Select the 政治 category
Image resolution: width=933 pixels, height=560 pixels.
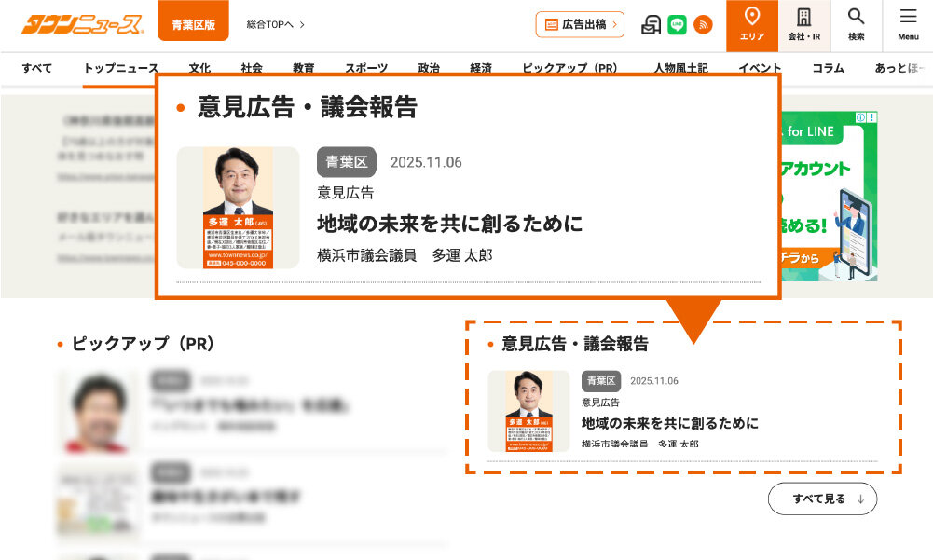[429, 68]
